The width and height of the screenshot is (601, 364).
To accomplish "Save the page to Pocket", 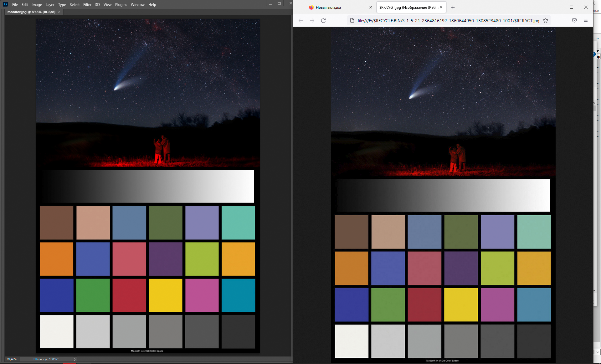I will pos(574,20).
